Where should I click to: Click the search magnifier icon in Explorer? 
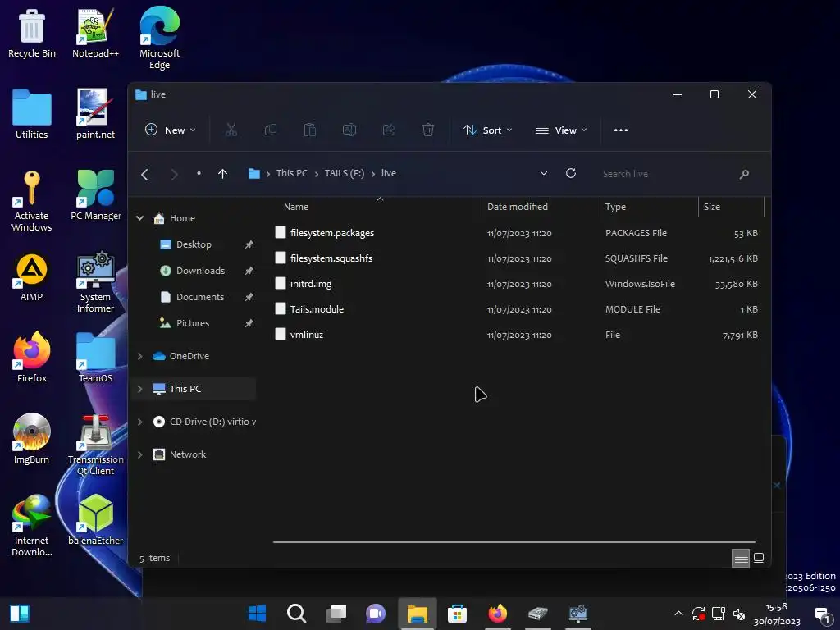click(x=744, y=174)
